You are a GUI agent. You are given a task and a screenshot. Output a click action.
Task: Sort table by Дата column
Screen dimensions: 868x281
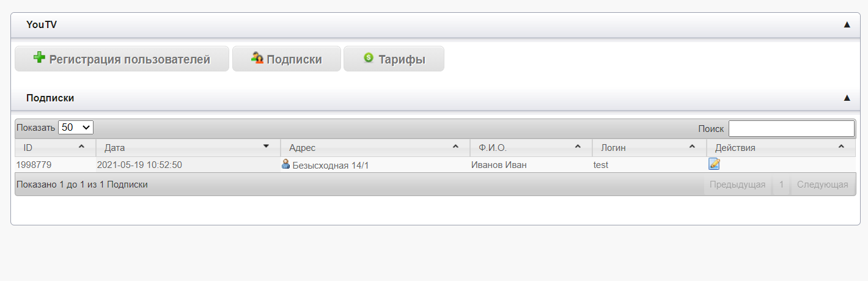click(x=188, y=148)
